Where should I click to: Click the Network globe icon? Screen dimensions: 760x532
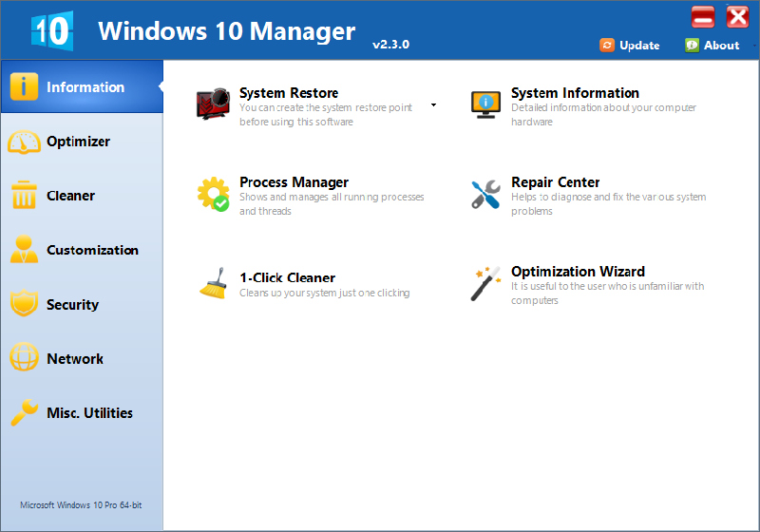[x=24, y=357]
